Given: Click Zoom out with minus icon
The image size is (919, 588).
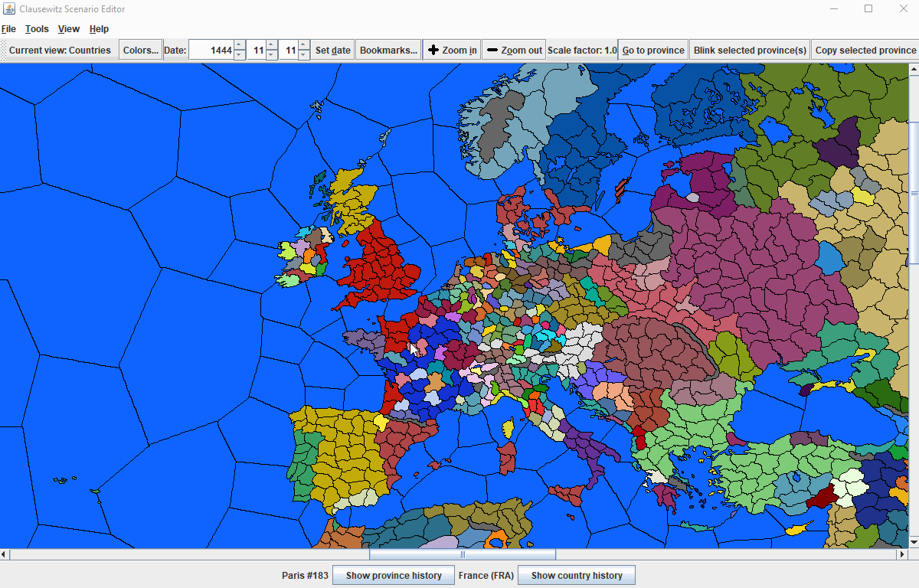Looking at the screenshot, I should click(514, 51).
